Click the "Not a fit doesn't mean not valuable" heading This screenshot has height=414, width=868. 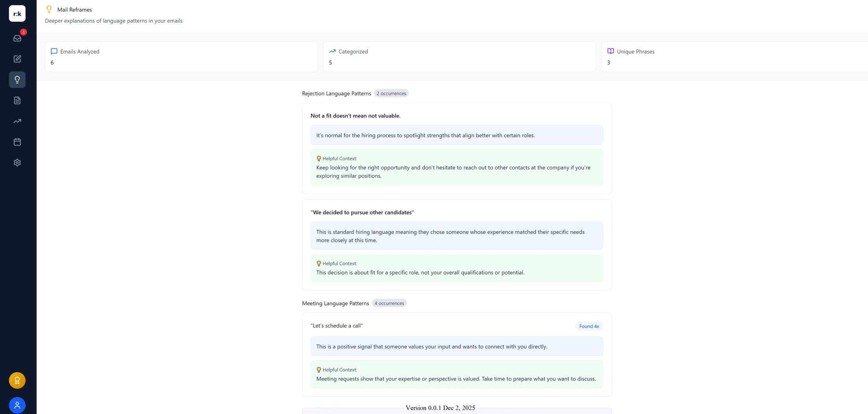point(355,116)
